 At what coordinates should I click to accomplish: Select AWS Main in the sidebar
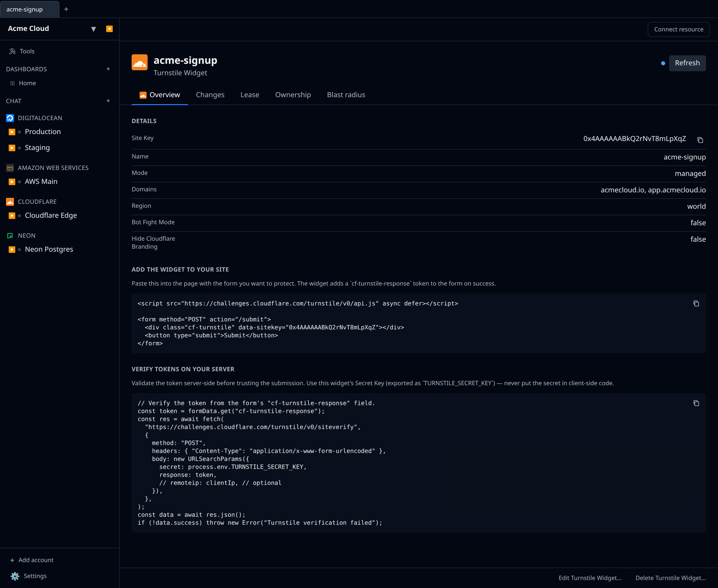pyautogui.click(x=41, y=182)
